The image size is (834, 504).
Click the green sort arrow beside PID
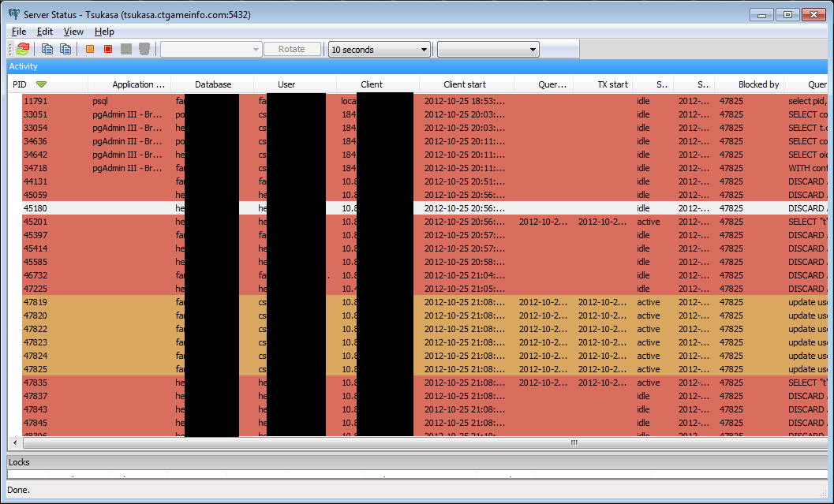(41, 84)
